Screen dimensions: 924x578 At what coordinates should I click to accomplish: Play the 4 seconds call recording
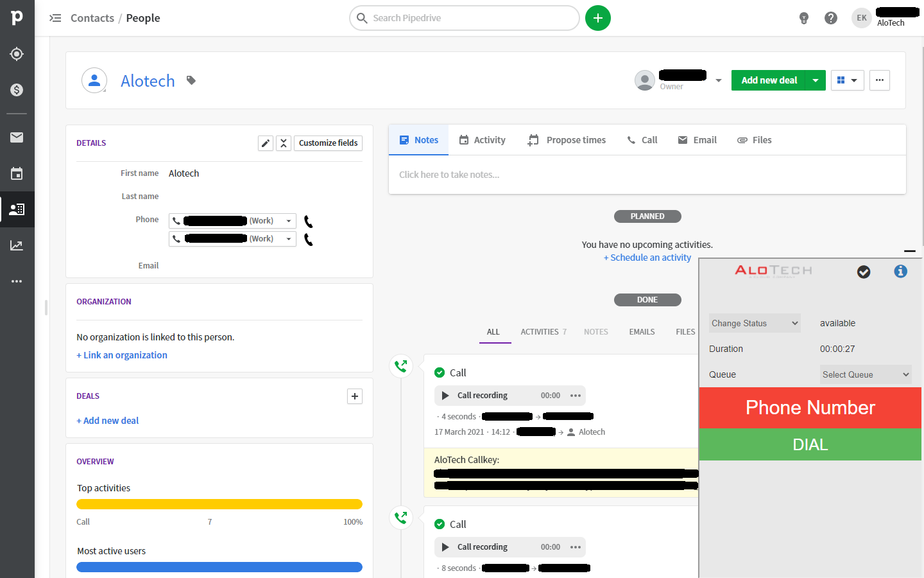click(x=445, y=396)
